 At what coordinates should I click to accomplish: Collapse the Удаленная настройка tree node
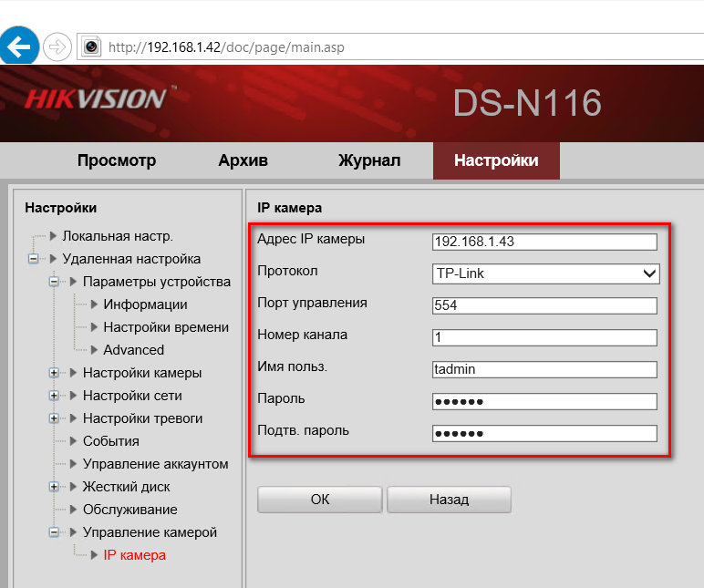coord(34,259)
